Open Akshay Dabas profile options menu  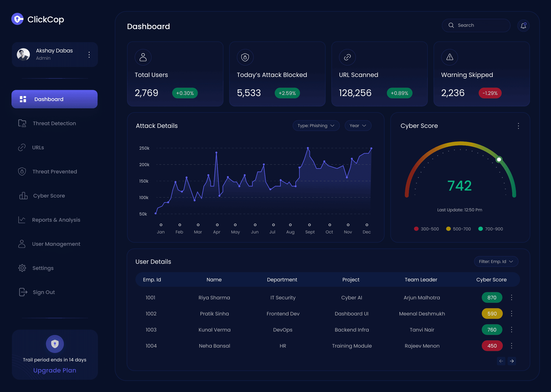[x=89, y=55]
